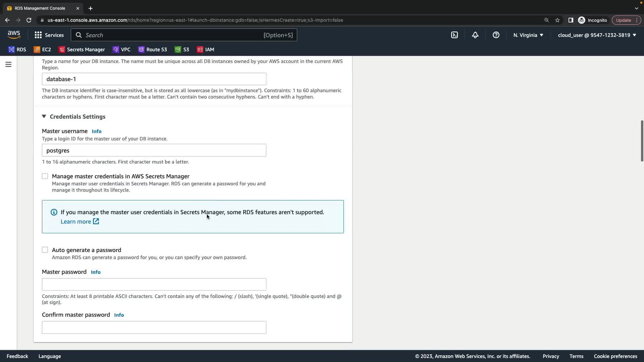644x362 pixels.
Task: Click into the Master password field
Action: tap(154, 285)
